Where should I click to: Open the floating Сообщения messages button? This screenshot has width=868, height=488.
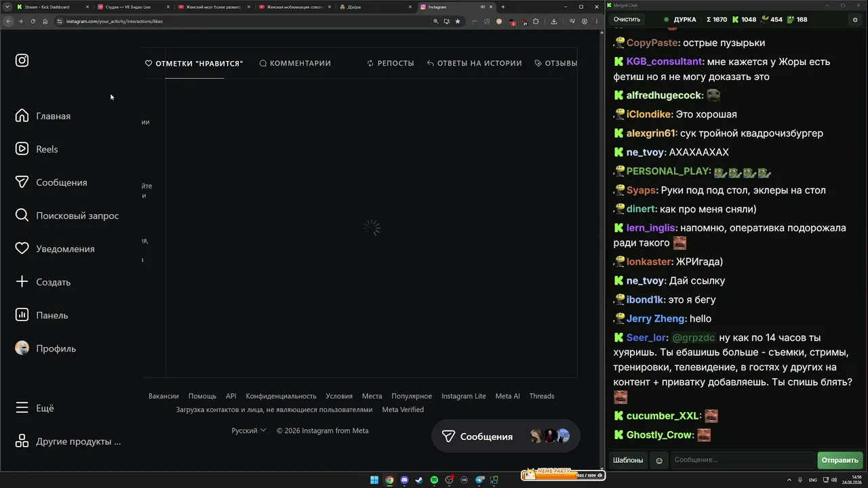point(506,436)
